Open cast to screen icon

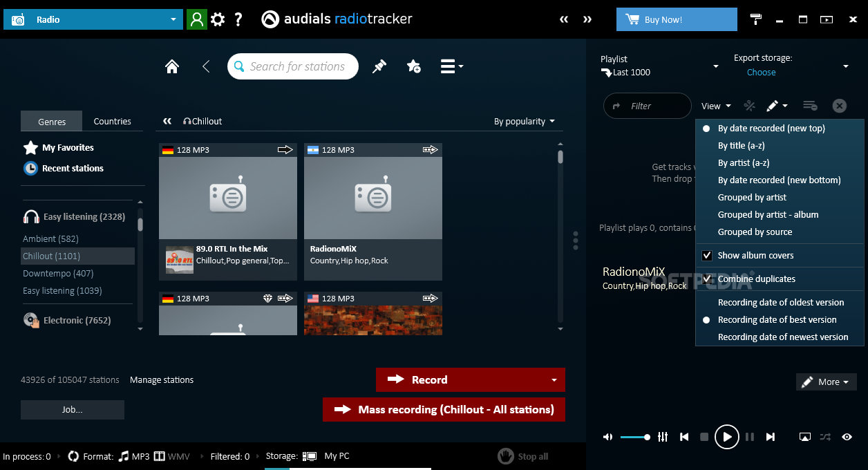(x=804, y=437)
